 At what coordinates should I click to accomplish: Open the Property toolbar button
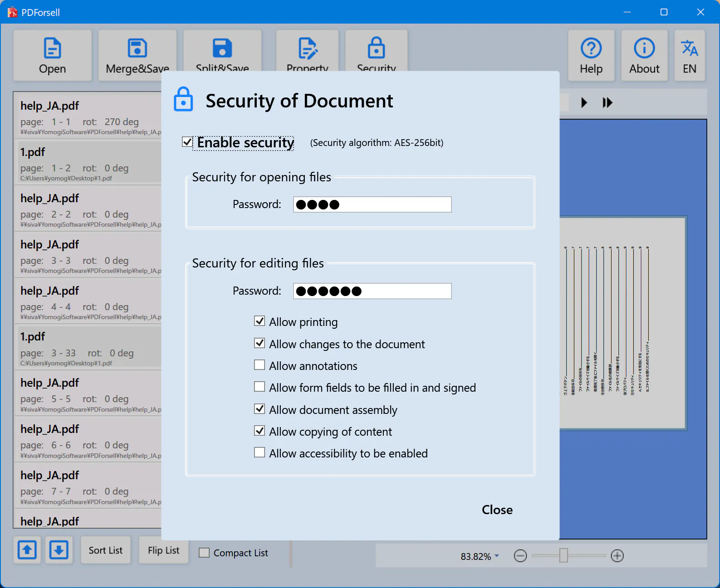tap(307, 51)
